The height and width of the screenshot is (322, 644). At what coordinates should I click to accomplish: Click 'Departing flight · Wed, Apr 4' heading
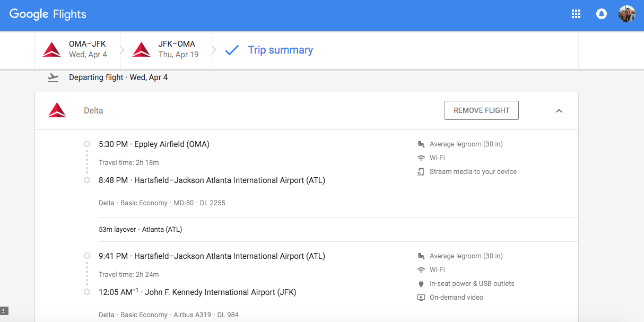click(118, 77)
